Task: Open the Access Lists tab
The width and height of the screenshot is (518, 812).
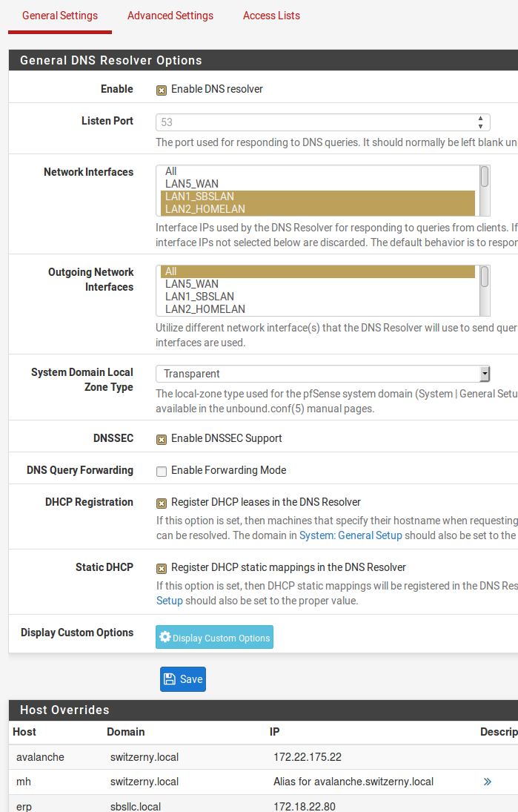Action: (x=271, y=16)
